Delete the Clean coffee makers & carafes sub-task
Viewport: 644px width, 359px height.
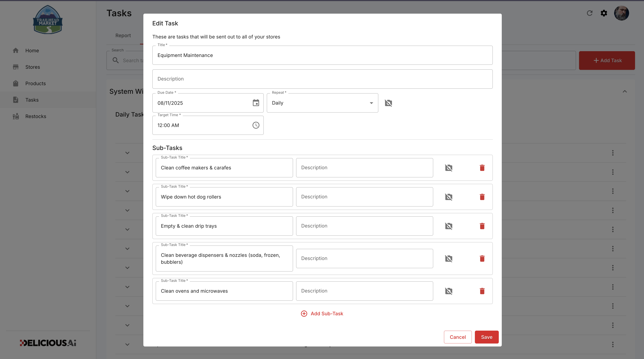(x=482, y=168)
